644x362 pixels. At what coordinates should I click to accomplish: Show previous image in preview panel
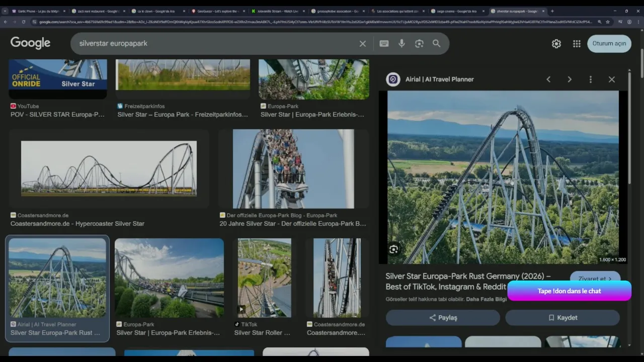tap(548, 79)
